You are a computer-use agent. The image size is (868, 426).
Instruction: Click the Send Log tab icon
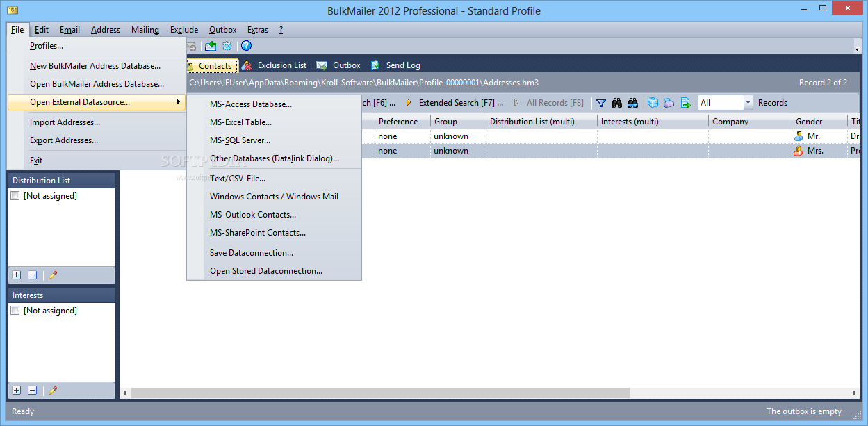375,65
